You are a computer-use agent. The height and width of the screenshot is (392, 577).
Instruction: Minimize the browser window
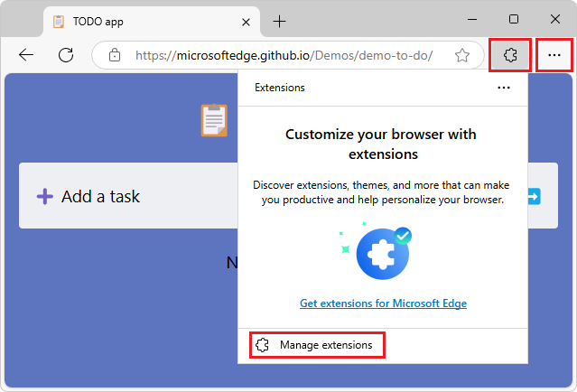472,19
